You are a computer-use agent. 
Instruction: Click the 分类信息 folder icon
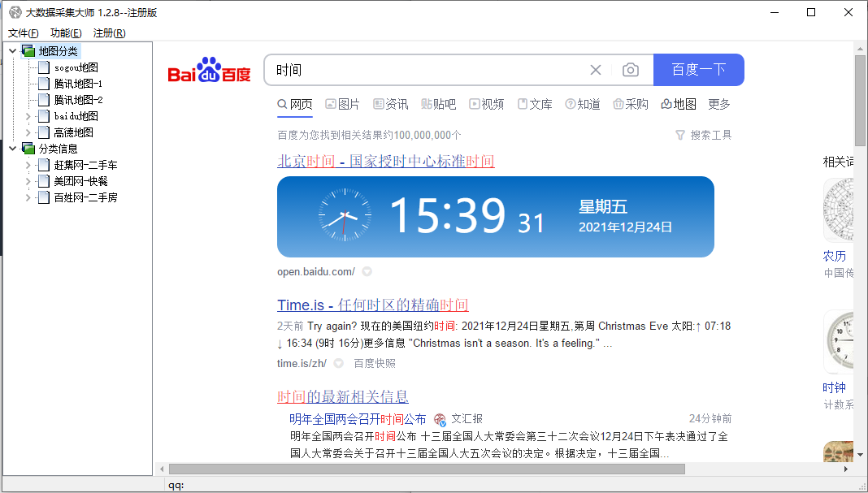click(x=28, y=149)
